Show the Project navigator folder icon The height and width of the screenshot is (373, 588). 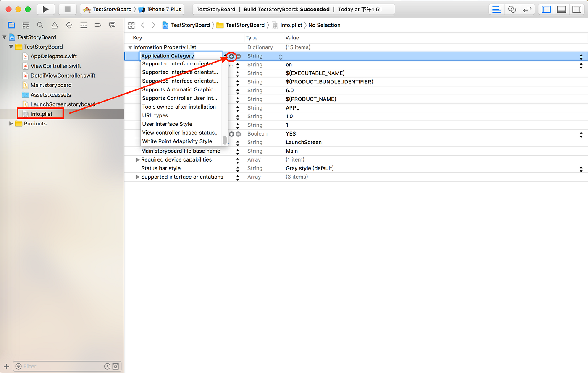pos(11,25)
